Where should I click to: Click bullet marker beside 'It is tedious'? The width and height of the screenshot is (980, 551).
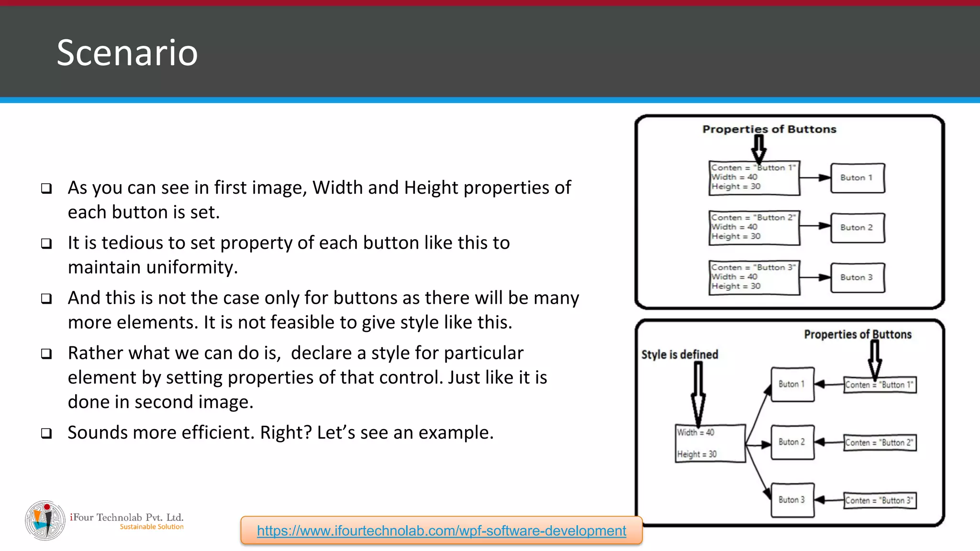pyautogui.click(x=46, y=243)
